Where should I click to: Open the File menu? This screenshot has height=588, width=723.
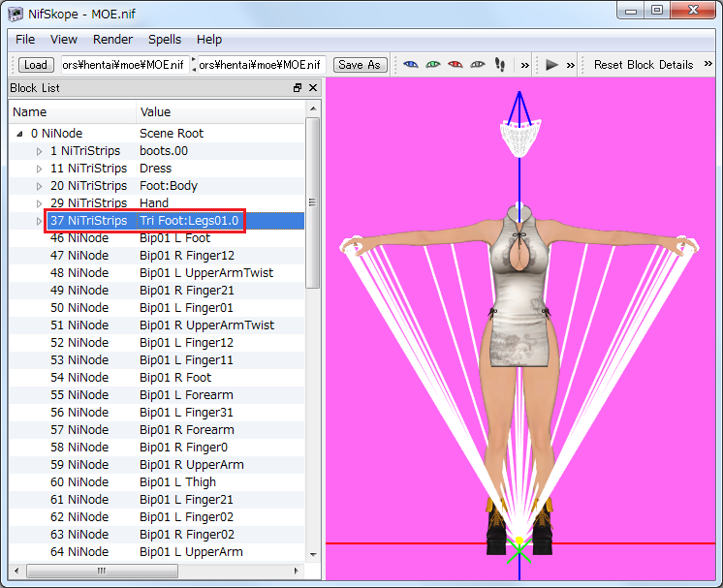point(25,40)
